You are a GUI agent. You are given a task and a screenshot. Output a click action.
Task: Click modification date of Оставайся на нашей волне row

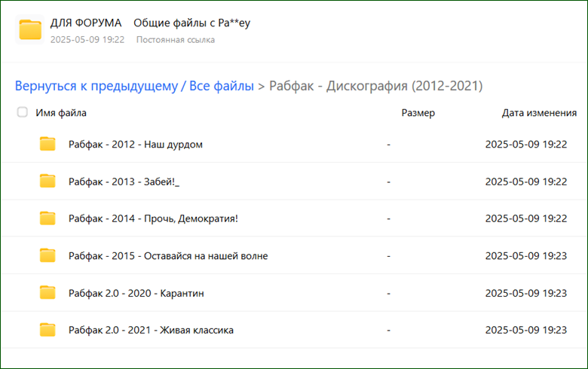pos(526,256)
